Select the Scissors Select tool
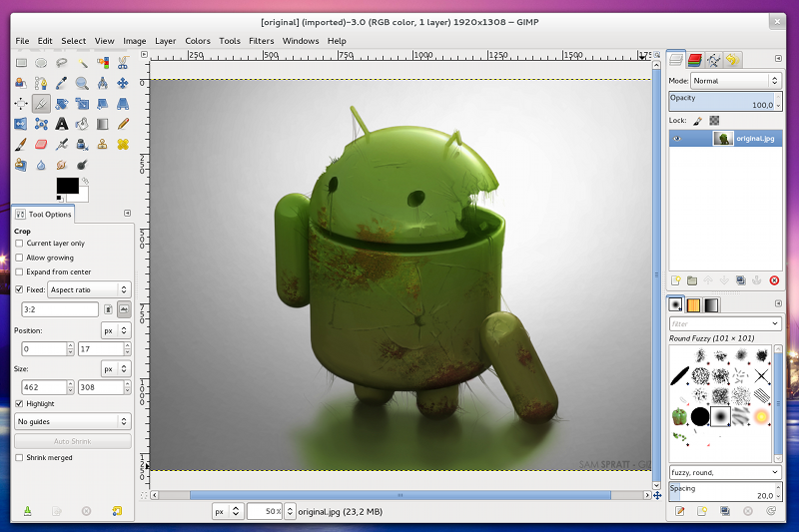799x532 pixels. pyautogui.click(x=123, y=63)
